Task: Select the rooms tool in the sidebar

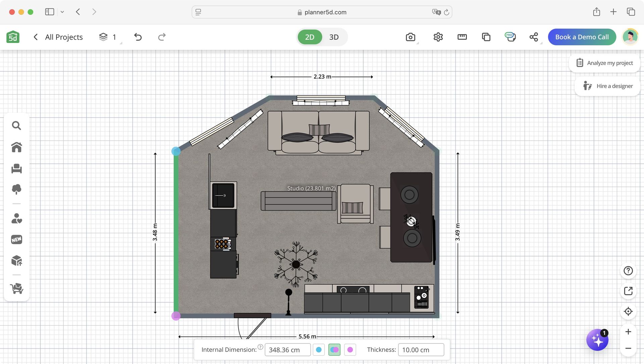Action: pyautogui.click(x=16, y=147)
